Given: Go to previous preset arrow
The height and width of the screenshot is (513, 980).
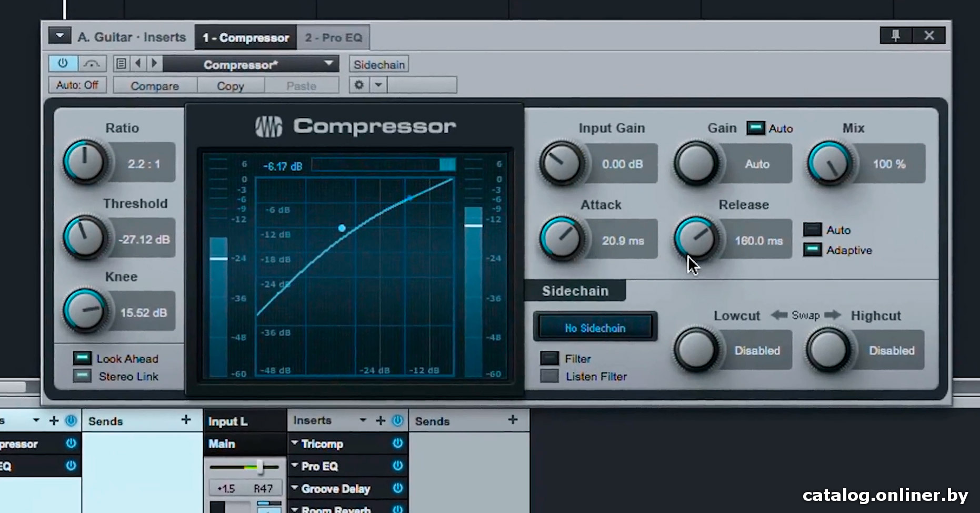Looking at the screenshot, I should point(138,64).
